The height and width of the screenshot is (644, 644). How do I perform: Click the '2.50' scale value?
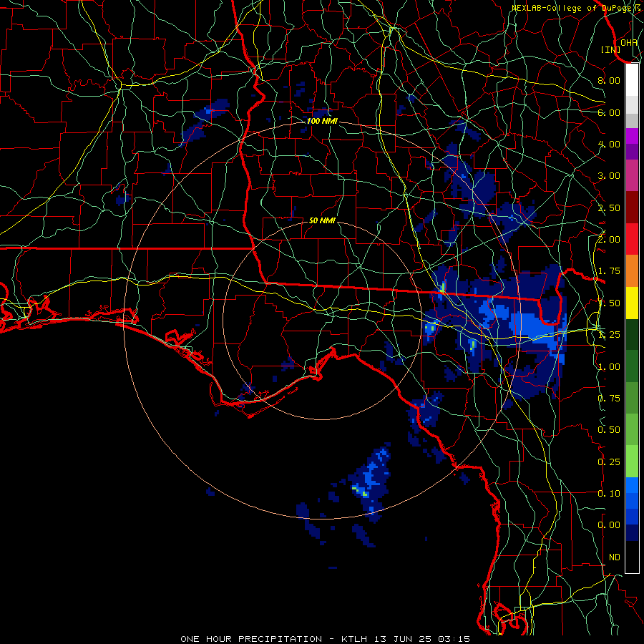[609, 208]
